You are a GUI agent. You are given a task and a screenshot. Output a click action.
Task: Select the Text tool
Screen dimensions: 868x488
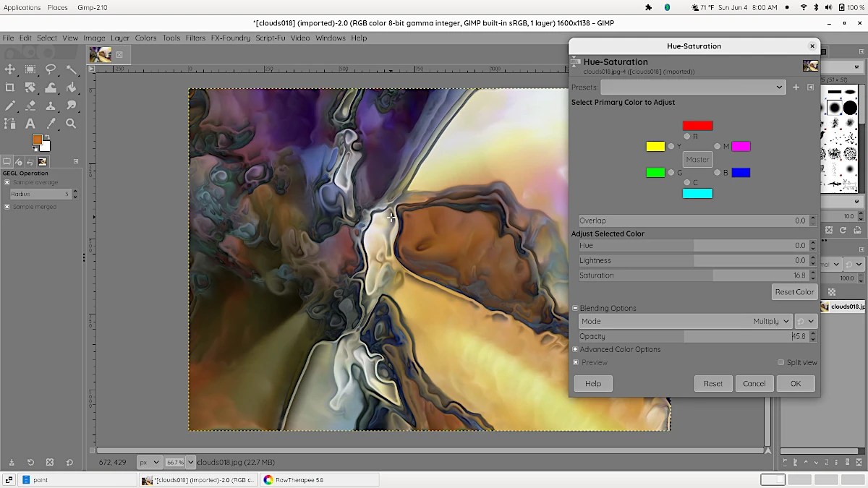30,124
